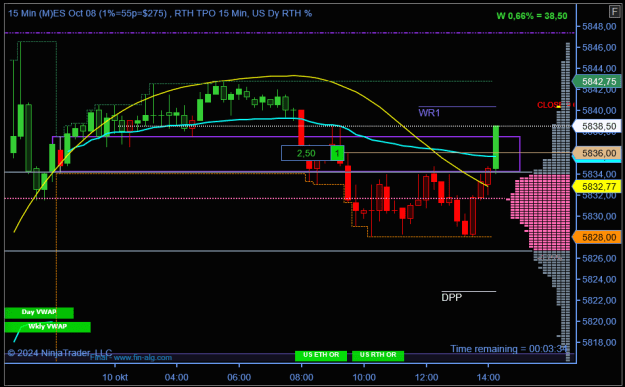Select the WR1 level label
This screenshot has width=625, height=387.
[x=429, y=113]
